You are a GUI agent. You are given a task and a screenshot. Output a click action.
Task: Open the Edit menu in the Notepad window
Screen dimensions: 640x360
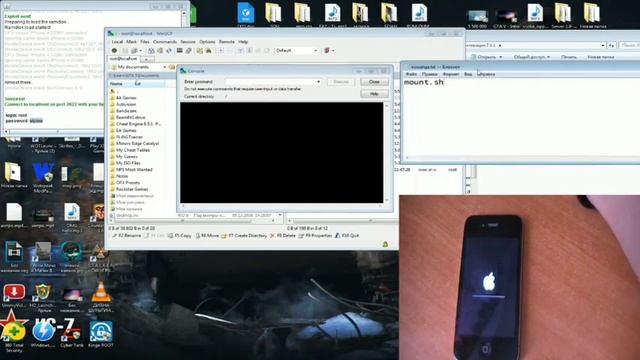[429, 74]
